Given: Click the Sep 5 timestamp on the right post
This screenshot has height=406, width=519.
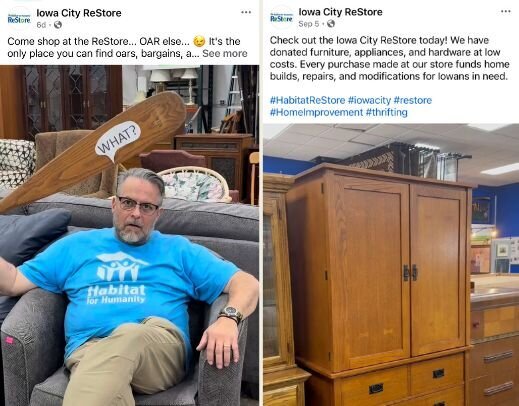Looking at the screenshot, I should point(309,24).
